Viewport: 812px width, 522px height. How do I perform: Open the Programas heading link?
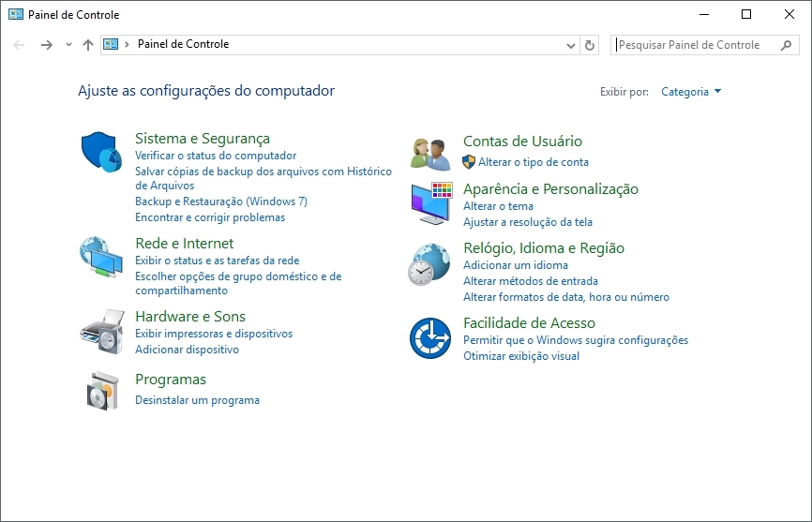[171, 380]
